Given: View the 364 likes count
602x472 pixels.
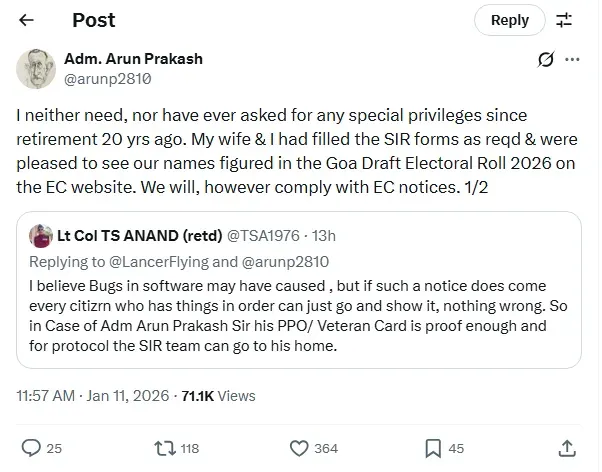Looking at the screenshot, I should (326, 449).
